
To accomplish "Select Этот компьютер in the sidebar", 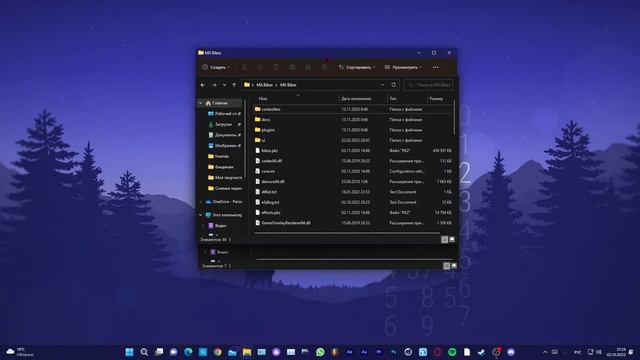I will [x=224, y=215].
